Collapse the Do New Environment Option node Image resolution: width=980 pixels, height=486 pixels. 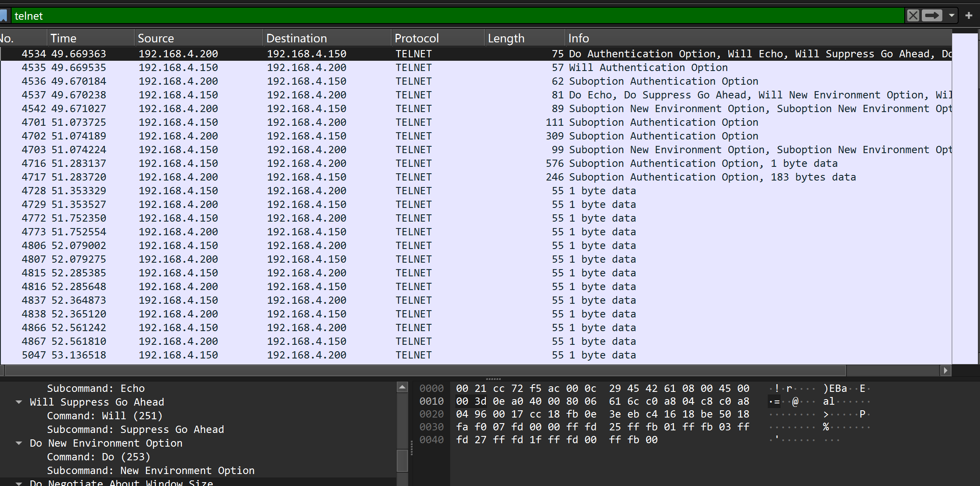tap(19, 443)
